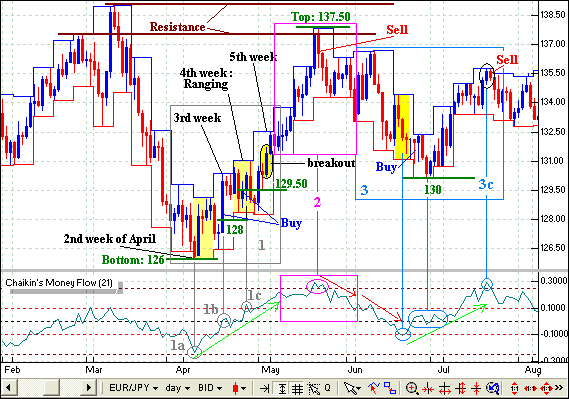Click the 1:1 vertical scale icon
569x399 pixels.
click(514, 388)
